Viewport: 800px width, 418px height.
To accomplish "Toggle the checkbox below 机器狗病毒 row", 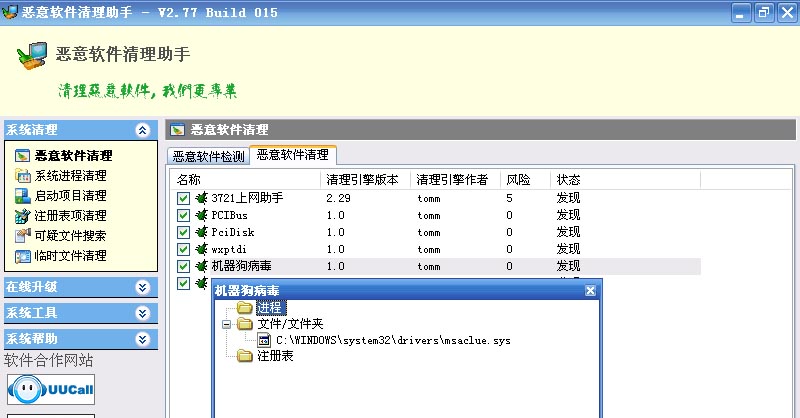I will 183,283.
